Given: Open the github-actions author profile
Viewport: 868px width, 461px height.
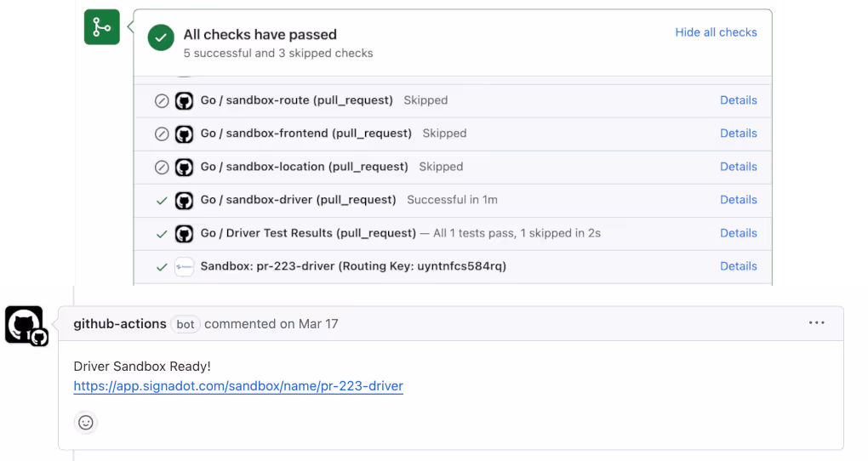Looking at the screenshot, I should coord(120,324).
